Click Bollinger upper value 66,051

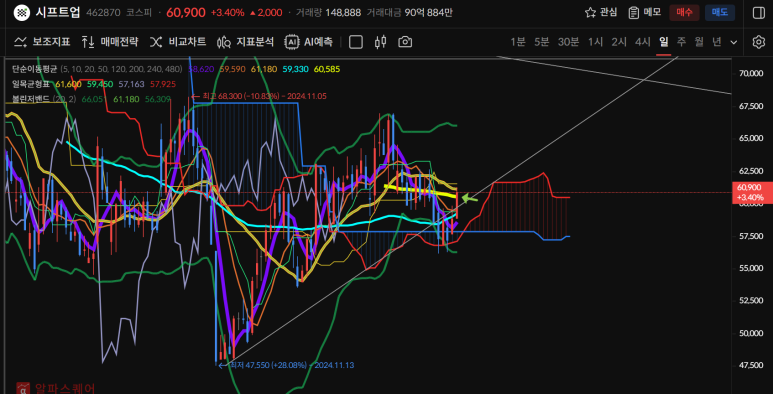[95, 99]
